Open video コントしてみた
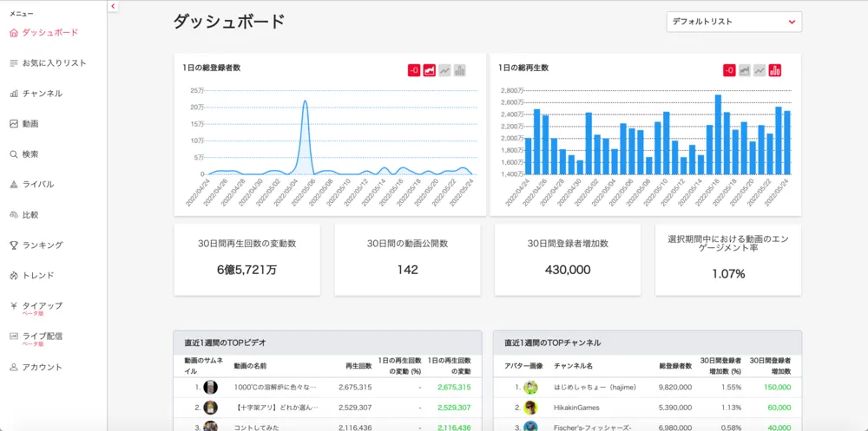Screen dimensions: 868x431 (x=257, y=428)
